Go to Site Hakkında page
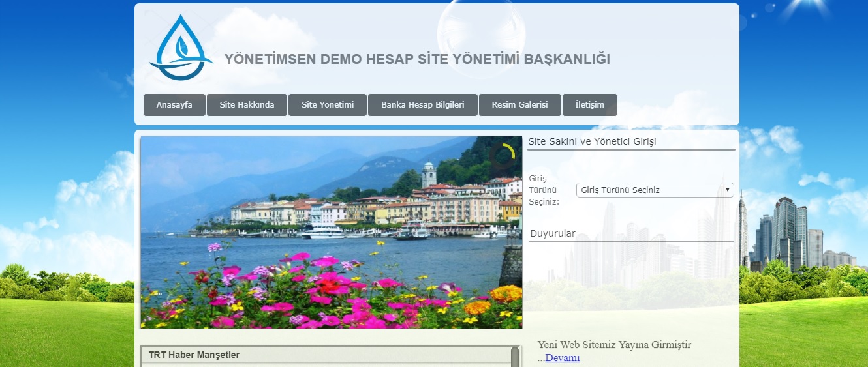Screen dimensions: 868x367 click(x=247, y=105)
